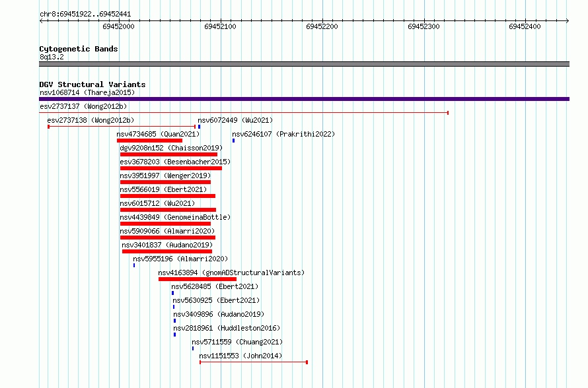The image size is (588, 388).
Task: Click red bar under nsv3401837
Action: click(x=167, y=251)
